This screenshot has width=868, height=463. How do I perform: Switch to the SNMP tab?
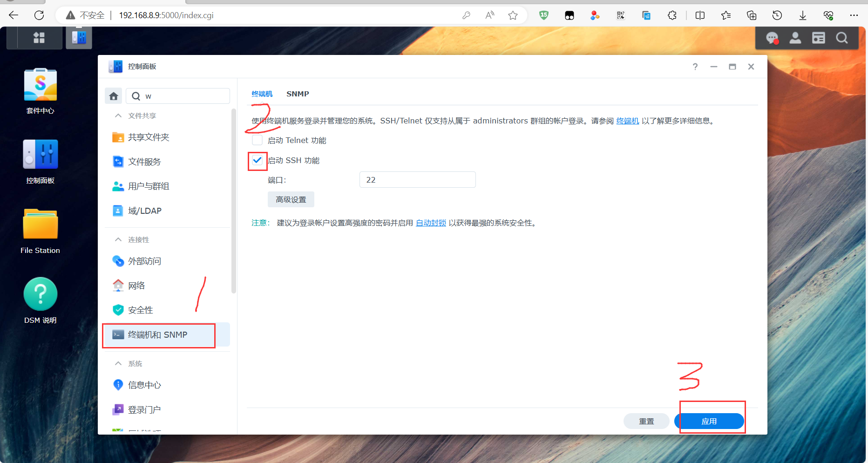coord(298,94)
